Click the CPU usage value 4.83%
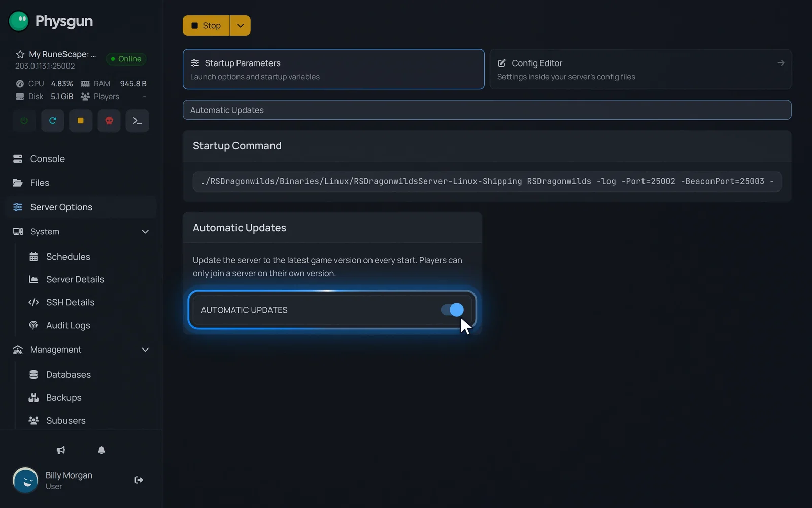Viewport: 812px width, 508px height. (x=62, y=84)
